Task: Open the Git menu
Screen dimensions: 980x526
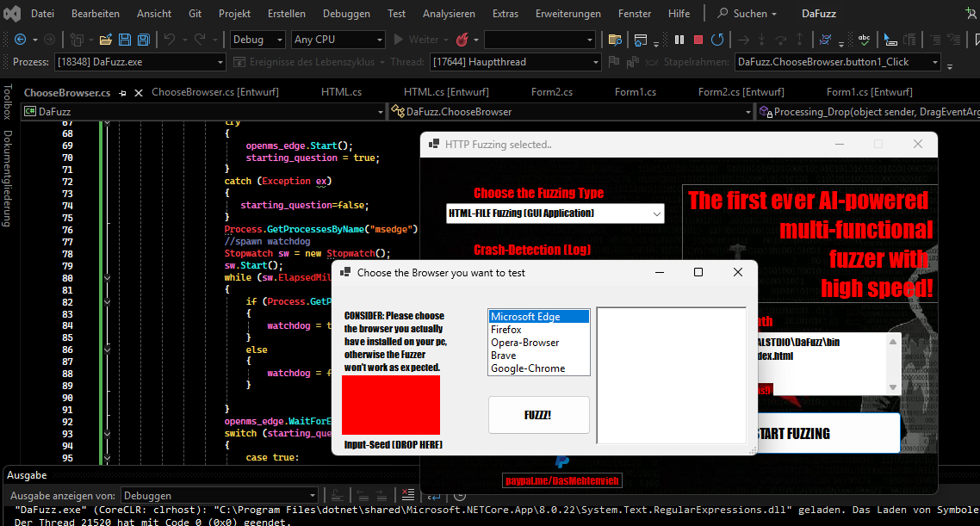Action: [x=195, y=13]
